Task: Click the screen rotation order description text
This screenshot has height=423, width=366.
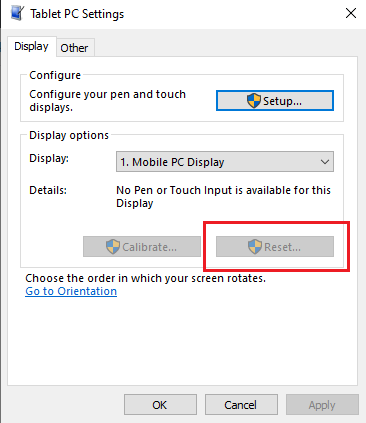Action: [146, 278]
